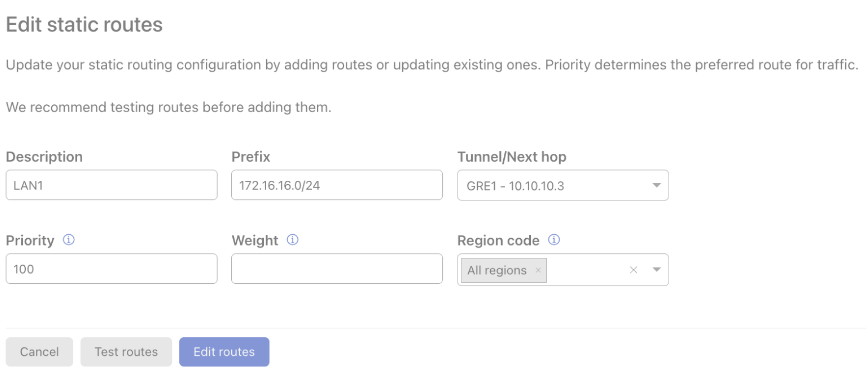The height and width of the screenshot is (380, 867).
Task: Expand the Region code dropdown arrow
Action: click(656, 270)
